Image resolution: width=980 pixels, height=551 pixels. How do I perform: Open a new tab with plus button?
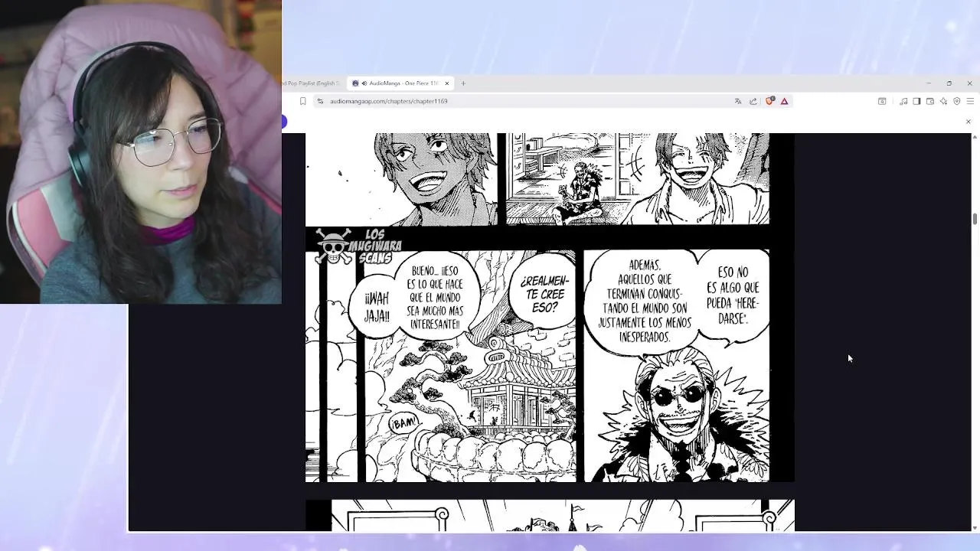463,83
